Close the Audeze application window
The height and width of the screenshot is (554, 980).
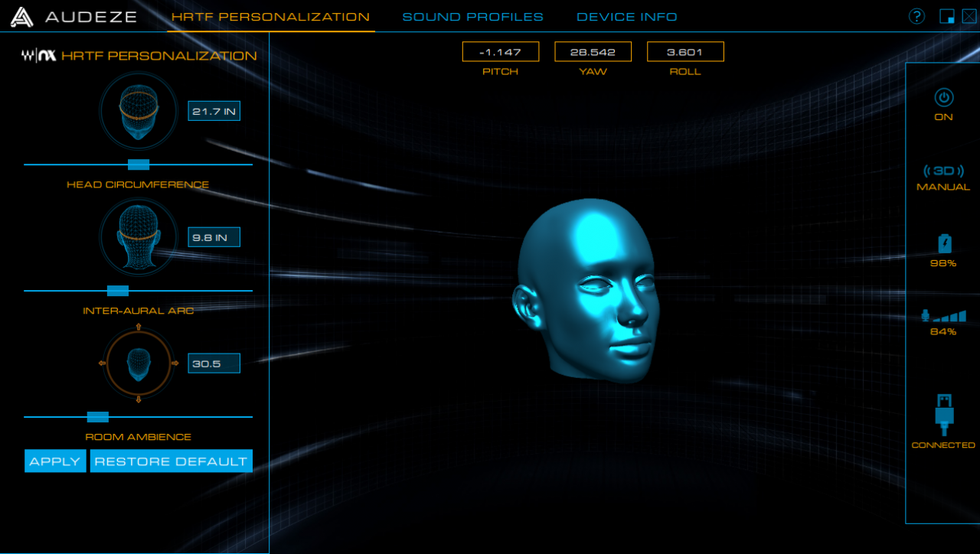(969, 16)
